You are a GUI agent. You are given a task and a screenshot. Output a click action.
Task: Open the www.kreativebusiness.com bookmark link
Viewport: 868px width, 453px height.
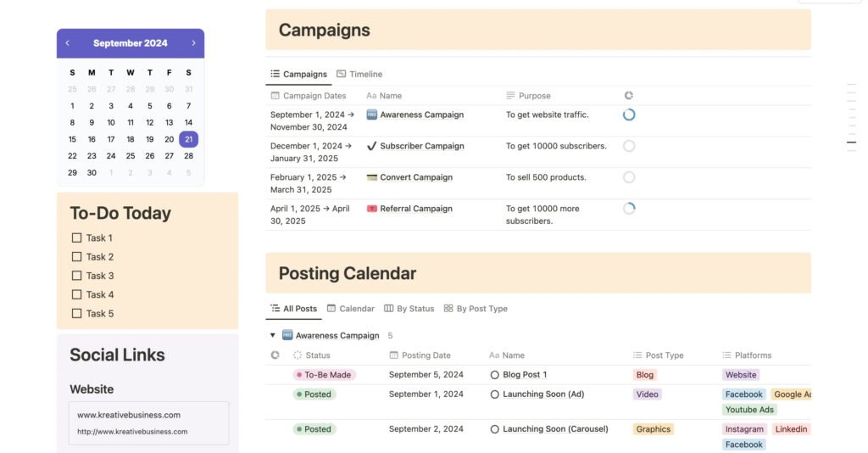[148, 422]
